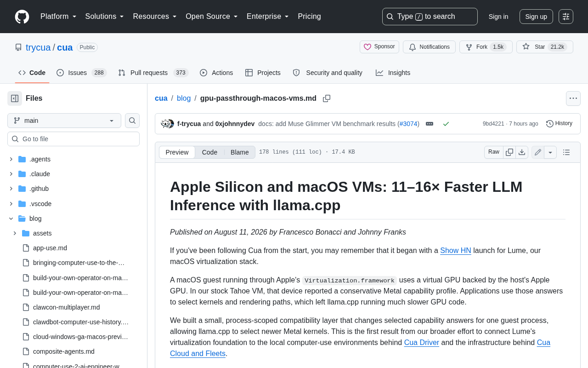
Task: Open the Issues tab
Action: coord(82,73)
